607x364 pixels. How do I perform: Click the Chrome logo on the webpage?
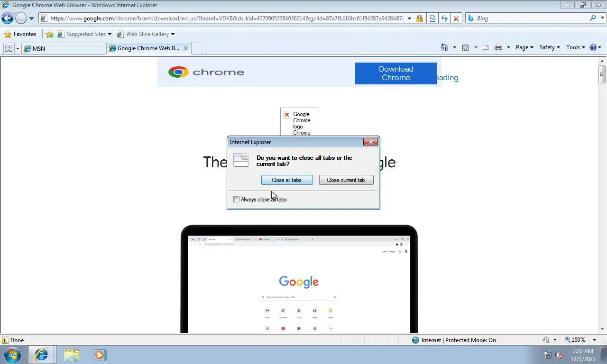tap(206, 72)
